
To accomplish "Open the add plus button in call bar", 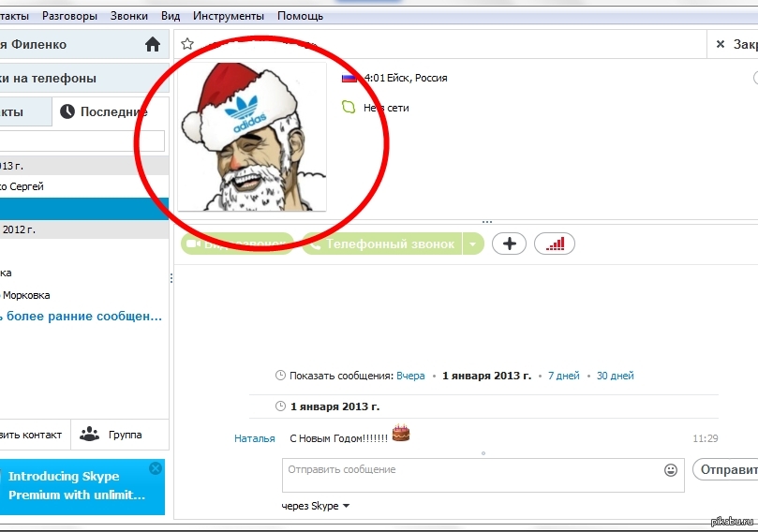I will pyautogui.click(x=509, y=244).
